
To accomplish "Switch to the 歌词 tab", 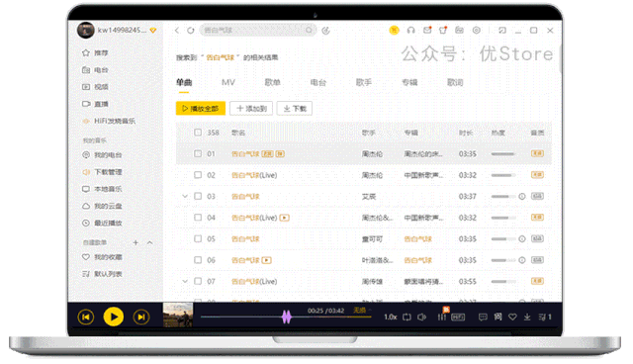I will pyautogui.click(x=455, y=82).
